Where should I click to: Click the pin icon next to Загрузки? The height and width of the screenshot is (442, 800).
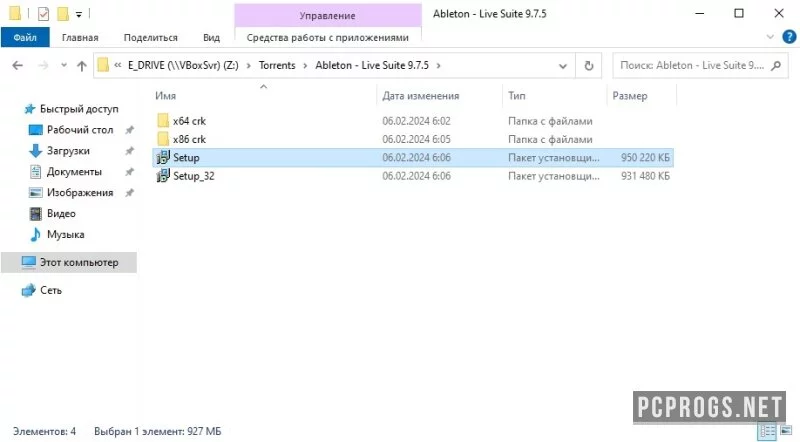point(130,151)
